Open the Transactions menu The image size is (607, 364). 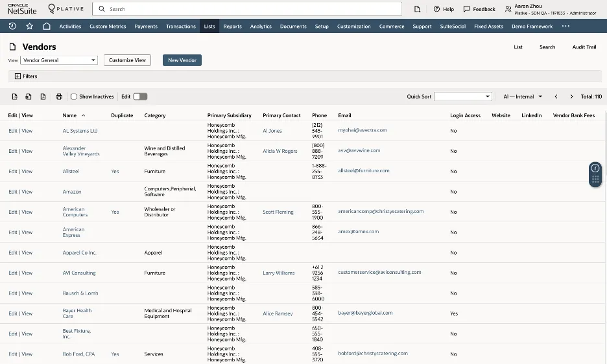click(x=181, y=27)
